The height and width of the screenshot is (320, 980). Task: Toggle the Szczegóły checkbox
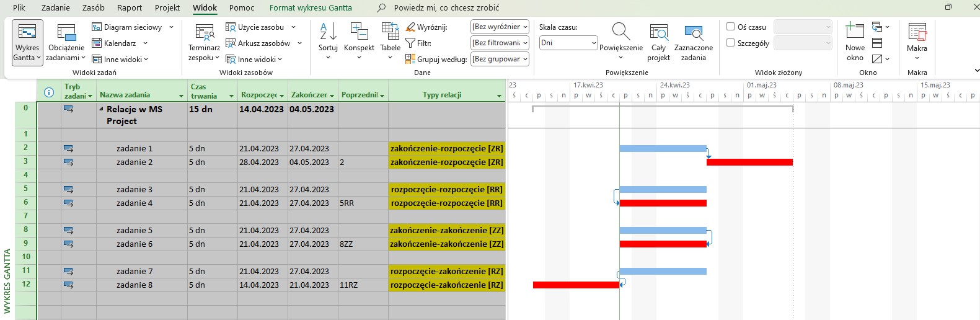click(x=731, y=43)
